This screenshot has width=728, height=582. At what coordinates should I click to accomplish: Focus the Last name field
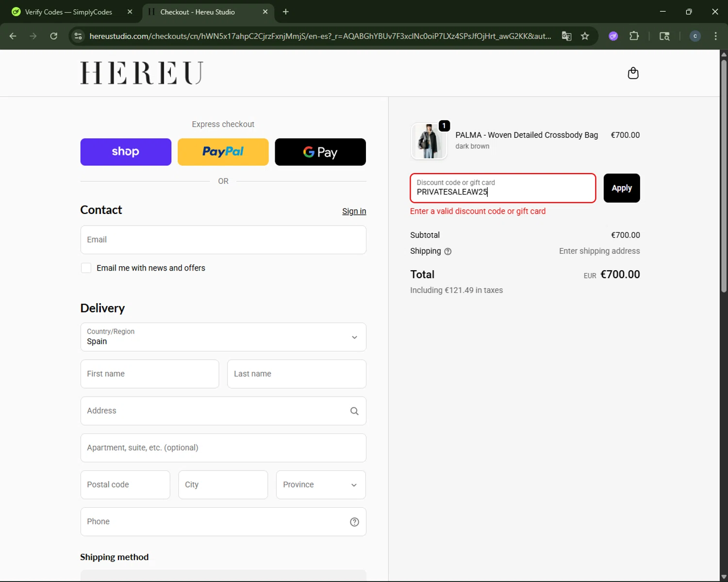[x=297, y=374]
